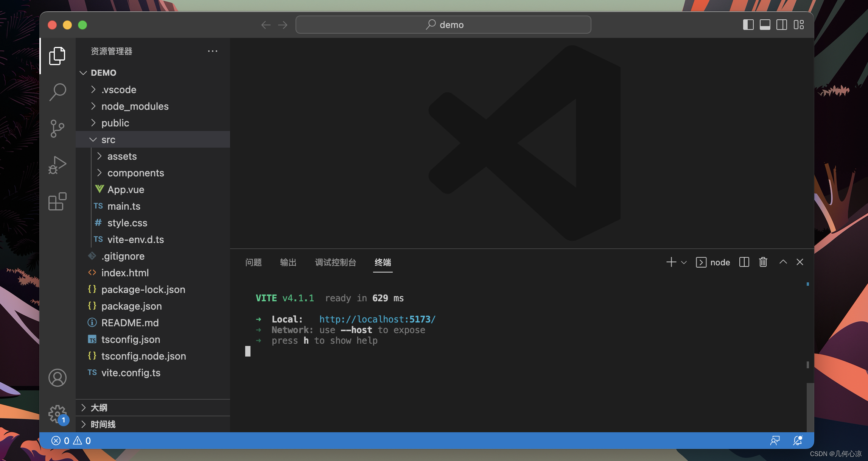The image size is (868, 461).
Task: Open notifications bell in status bar
Action: tap(798, 441)
